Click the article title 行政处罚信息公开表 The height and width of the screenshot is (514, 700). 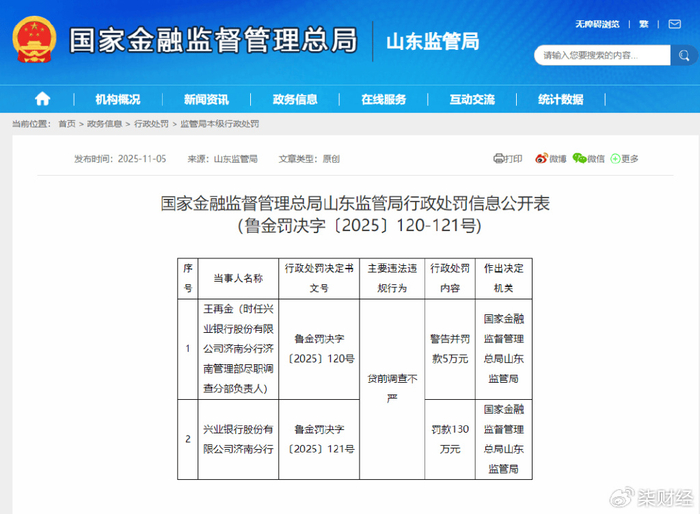pos(355,203)
